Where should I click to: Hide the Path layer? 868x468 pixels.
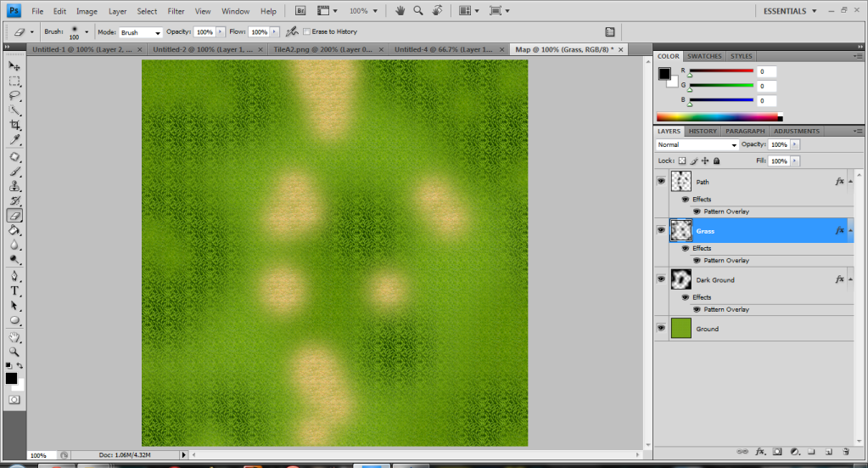661,181
